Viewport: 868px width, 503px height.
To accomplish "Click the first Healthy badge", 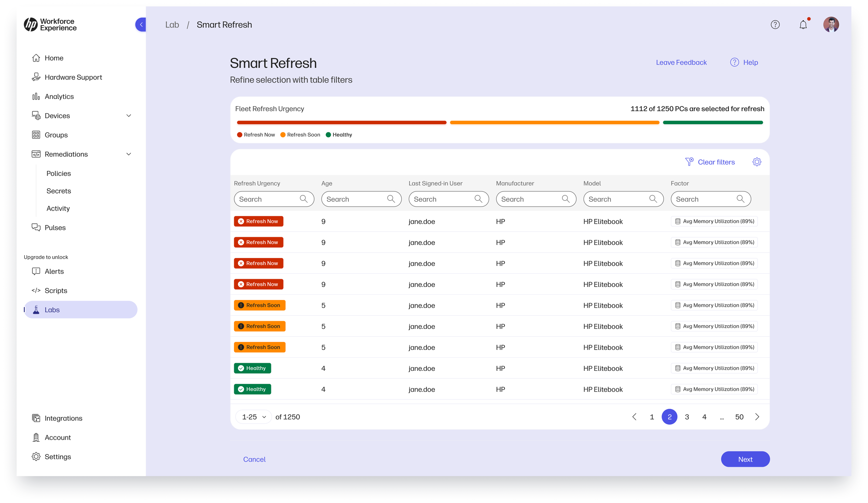I will (x=252, y=368).
